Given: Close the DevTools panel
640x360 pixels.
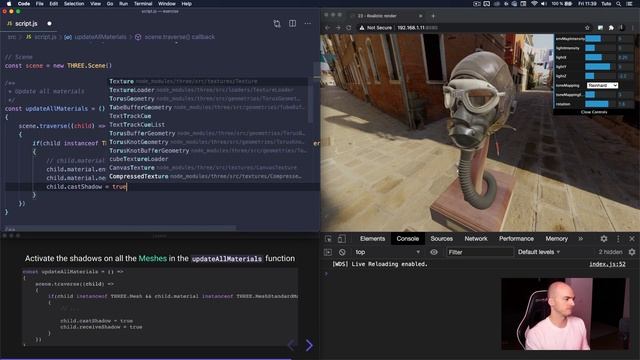Looking at the screenshot, I should pyautogui.click(x=632, y=239).
